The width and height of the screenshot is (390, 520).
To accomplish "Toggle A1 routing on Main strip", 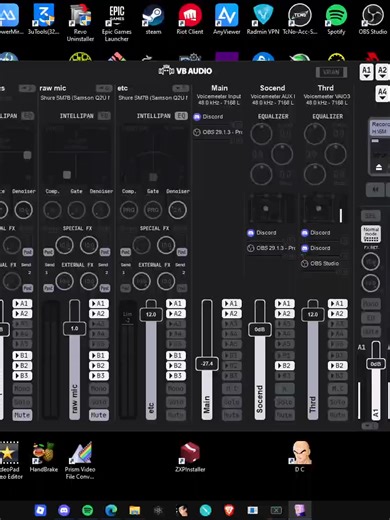I will click(232, 303).
